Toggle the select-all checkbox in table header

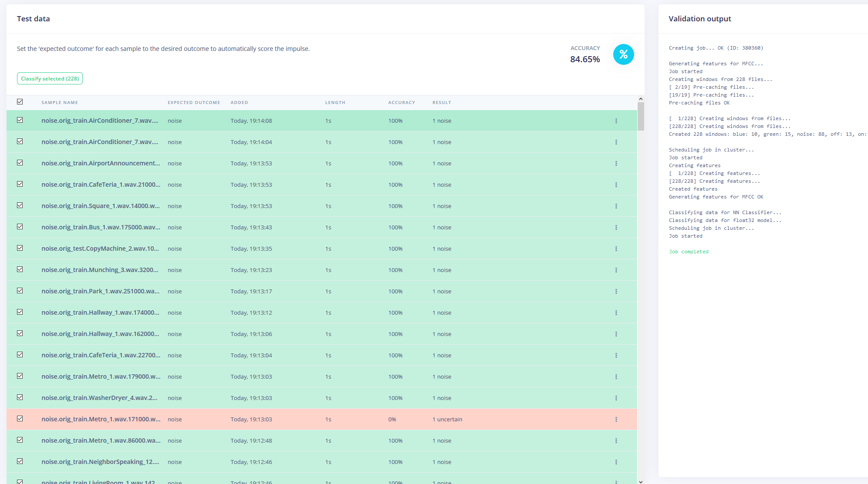[x=20, y=102]
